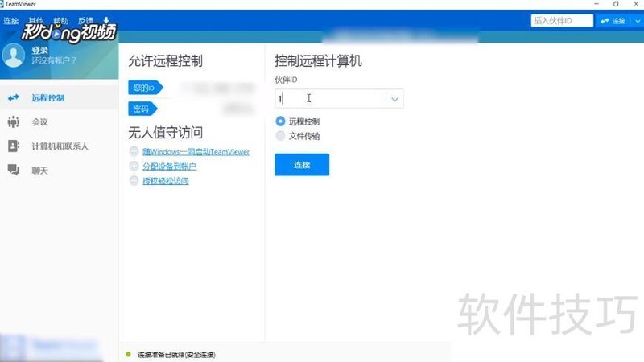The height and width of the screenshot is (362, 644).
Task: Click the 伙伴ID label text
Action: point(286,80)
